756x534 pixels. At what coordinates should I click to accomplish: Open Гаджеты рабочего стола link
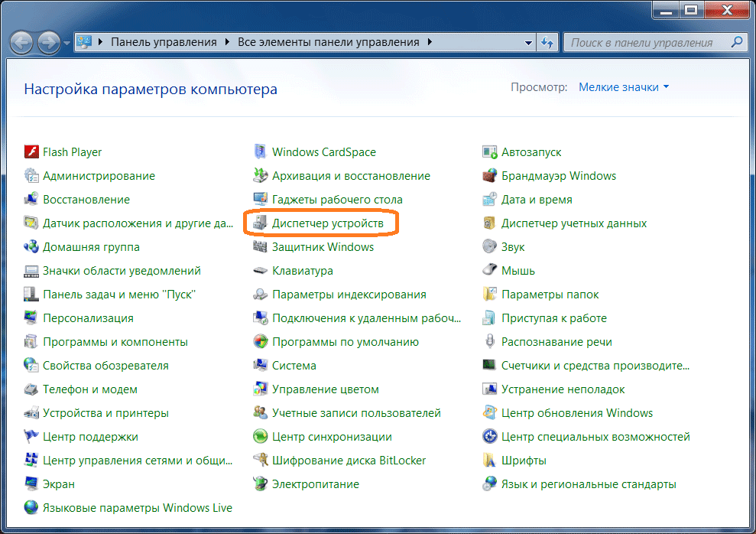coord(337,199)
